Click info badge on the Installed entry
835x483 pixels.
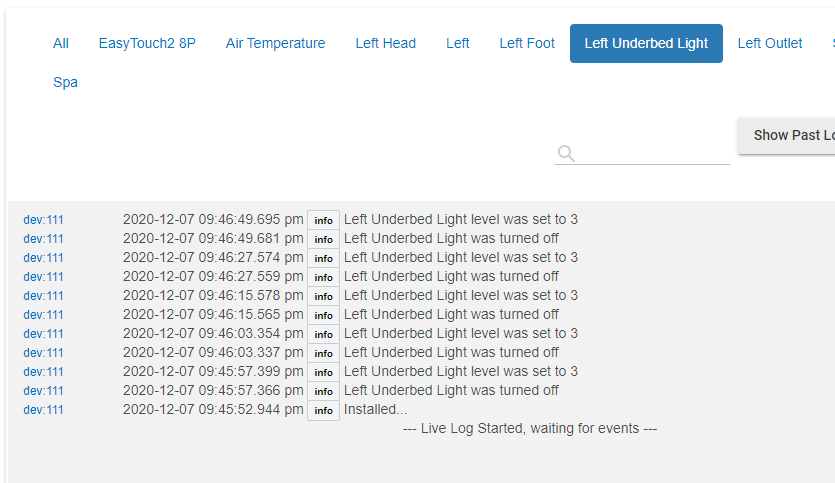tap(323, 410)
